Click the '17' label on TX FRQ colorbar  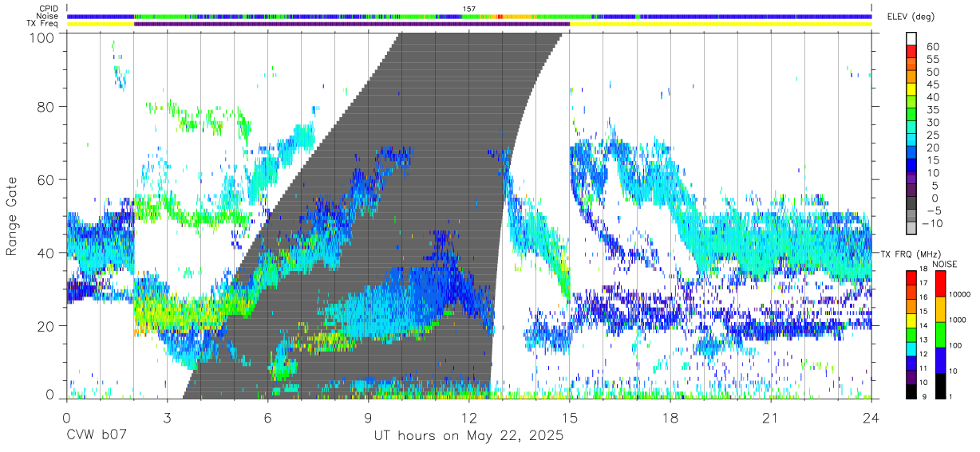click(x=923, y=283)
